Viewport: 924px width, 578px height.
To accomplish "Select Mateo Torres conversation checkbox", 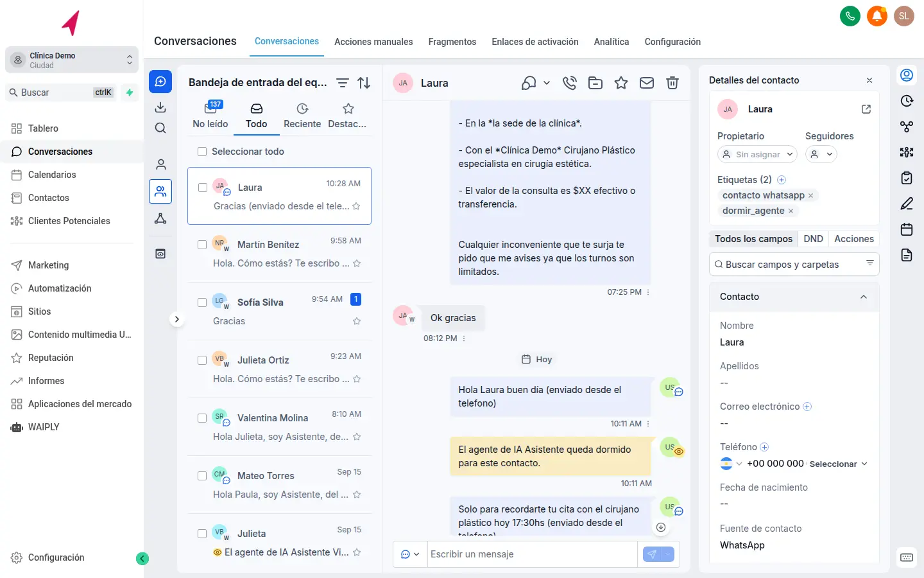I will (x=202, y=476).
